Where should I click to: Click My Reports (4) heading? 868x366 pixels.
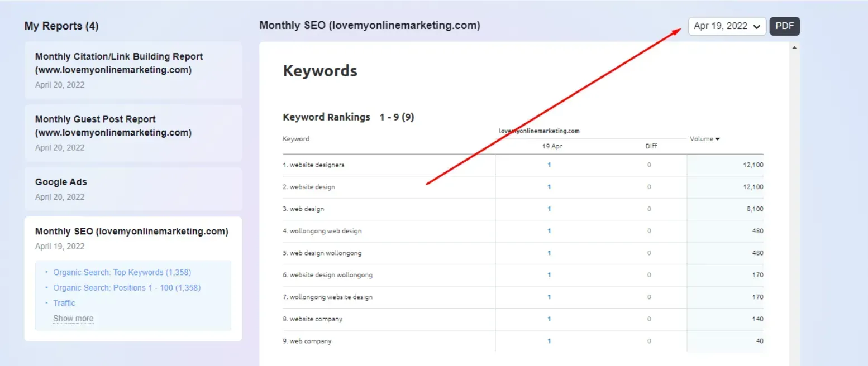click(61, 26)
